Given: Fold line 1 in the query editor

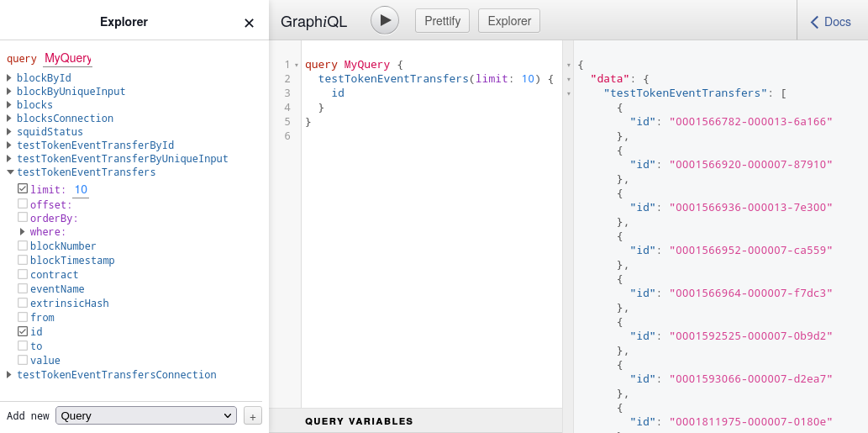Looking at the screenshot, I should click(x=297, y=65).
